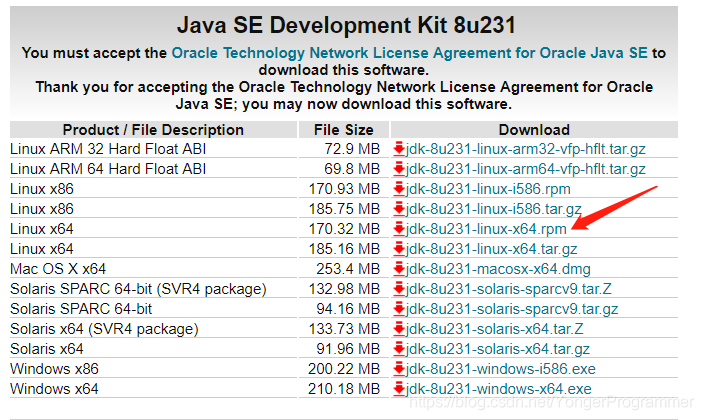Click the File Size column header
This screenshot has width=704, height=420.
click(343, 130)
